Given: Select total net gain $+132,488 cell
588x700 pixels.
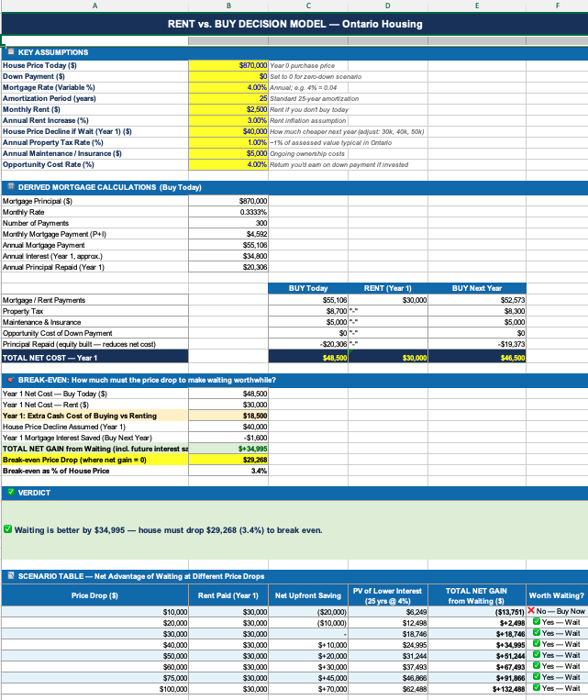Looking at the screenshot, I should click(477, 689).
